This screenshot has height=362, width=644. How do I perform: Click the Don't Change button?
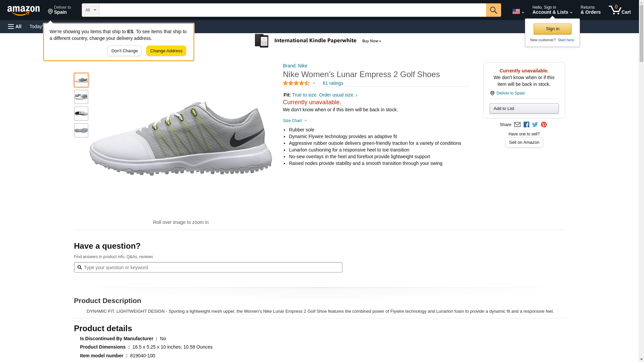pyautogui.click(x=124, y=51)
